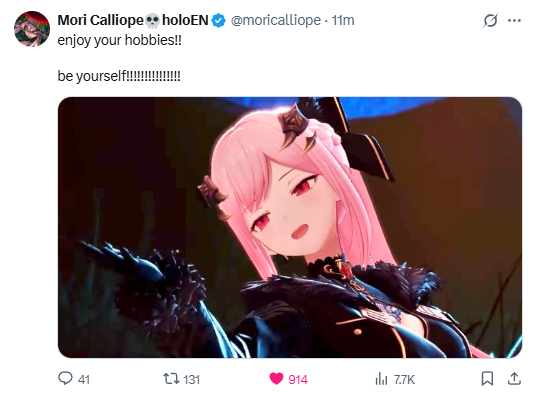Click the 7.7K views count

tap(404, 379)
